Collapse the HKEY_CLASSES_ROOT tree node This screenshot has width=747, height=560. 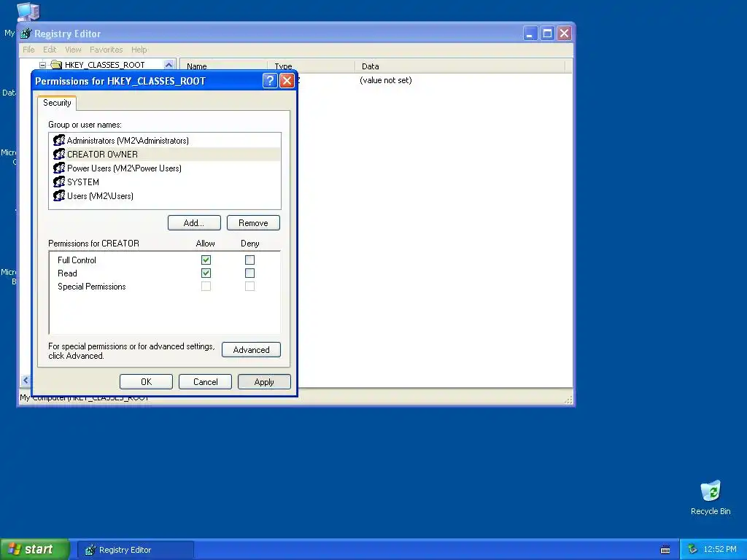pyautogui.click(x=42, y=65)
